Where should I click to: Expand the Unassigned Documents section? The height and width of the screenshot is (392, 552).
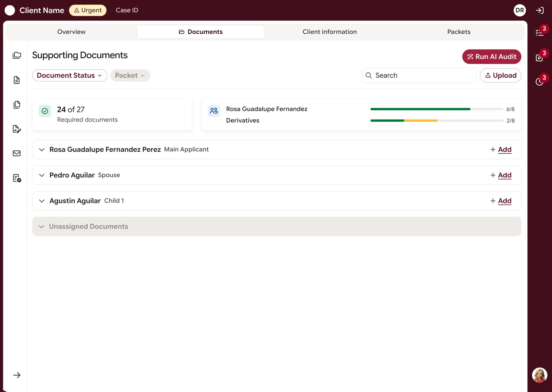(x=41, y=226)
